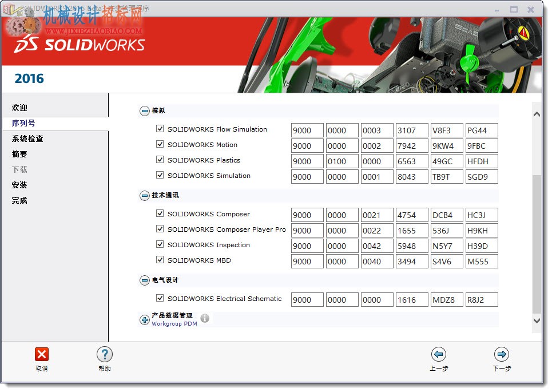
Task: Close the installation manager window
Action: [531, 10]
